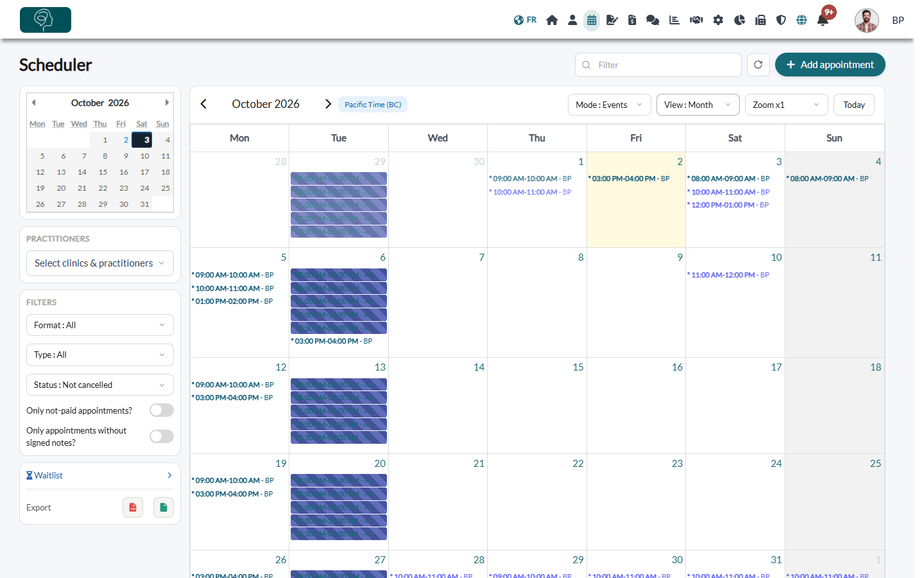924x578 pixels.
Task: Go to next month in main calendar
Action: tap(328, 104)
